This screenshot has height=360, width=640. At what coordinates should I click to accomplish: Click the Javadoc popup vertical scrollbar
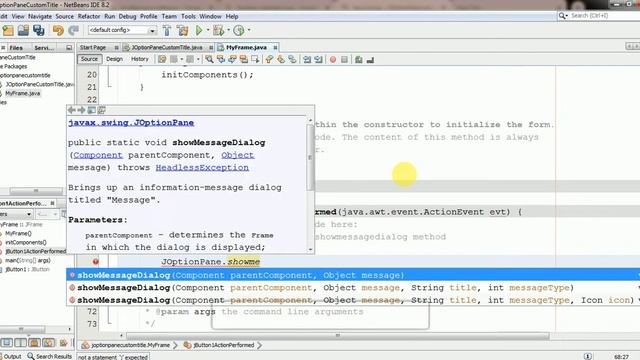[x=310, y=157]
